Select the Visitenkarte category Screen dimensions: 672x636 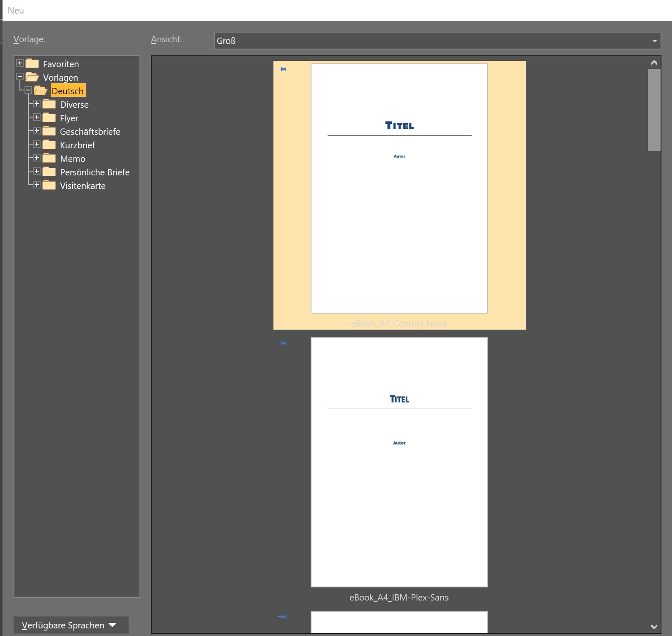tap(83, 186)
